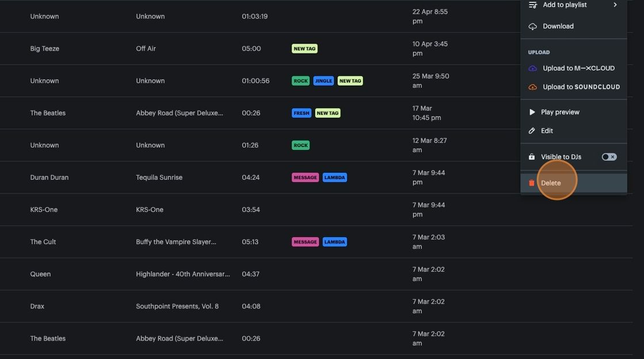
Task: Expand the Add to playlist submenu arrow
Action: (615, 5)
